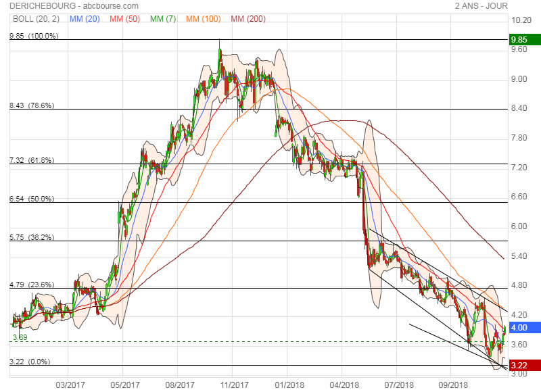
Task: Click the green 9.85 price tag
Action: pyautogui.click(x=525, y=40)
